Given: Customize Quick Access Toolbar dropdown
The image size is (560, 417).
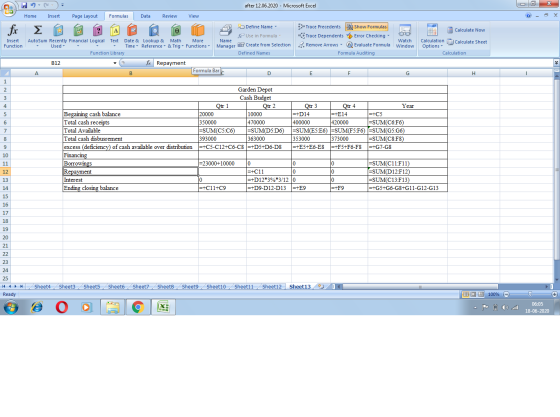Looking at the screenshot, I should click(62, 5).
